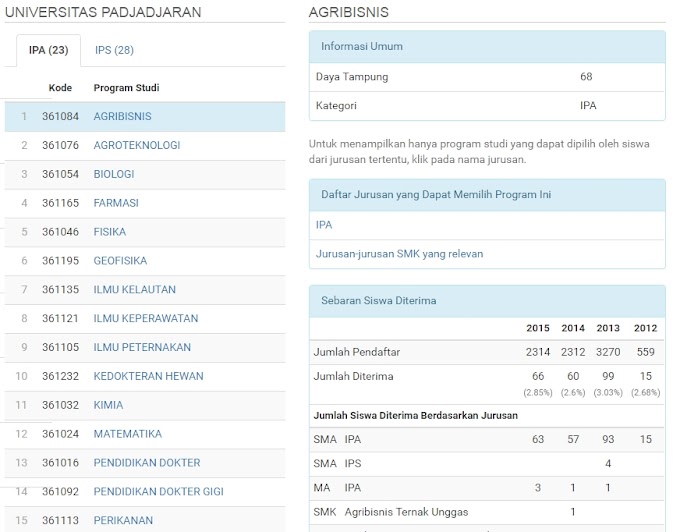The image size is (680, 532).
Task: Select FISIKA in the program list
Action: point(110,232)
